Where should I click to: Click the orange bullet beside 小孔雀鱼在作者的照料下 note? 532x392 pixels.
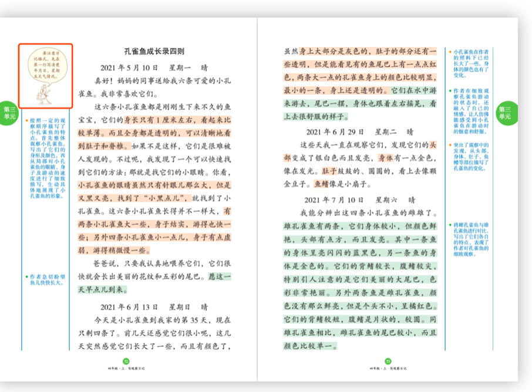click(450, 52)
